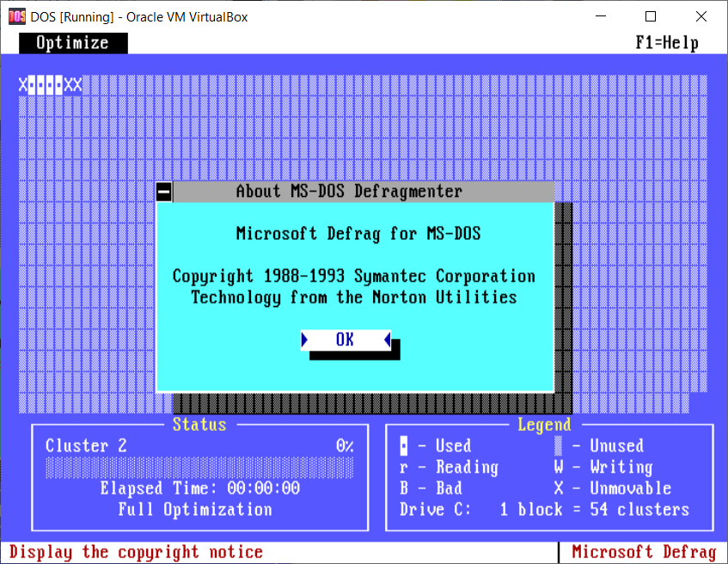Maximize the VirtualBox window
Viewport: 728px width, 564px height.
tap(651, 16)
